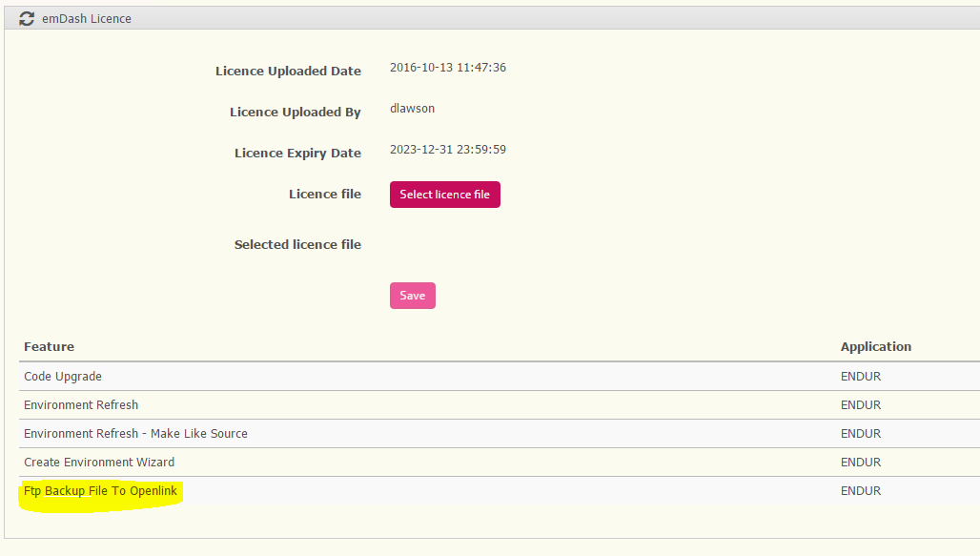
Task: Select the Code Upgrade feature row
Action: tap(500, 377)
